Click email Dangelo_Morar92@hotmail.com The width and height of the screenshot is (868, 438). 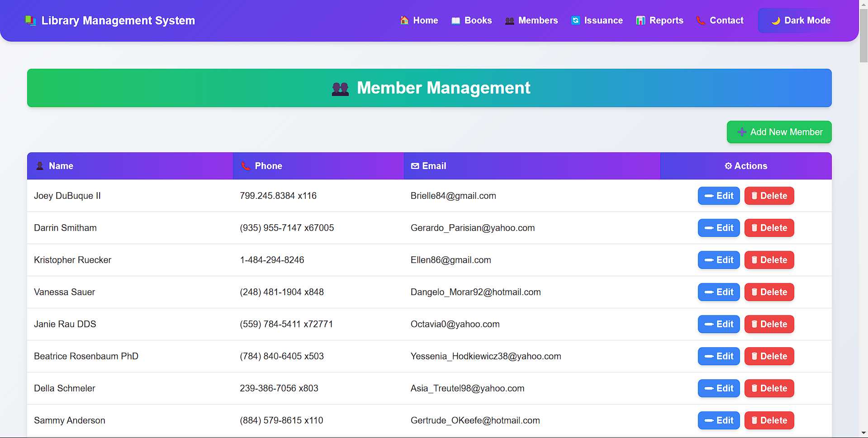475,292
